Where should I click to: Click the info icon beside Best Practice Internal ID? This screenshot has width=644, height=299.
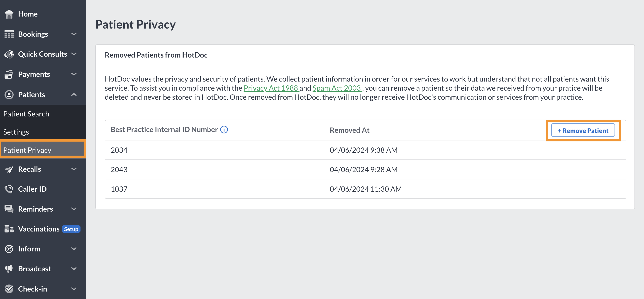(x=224, y=130)
